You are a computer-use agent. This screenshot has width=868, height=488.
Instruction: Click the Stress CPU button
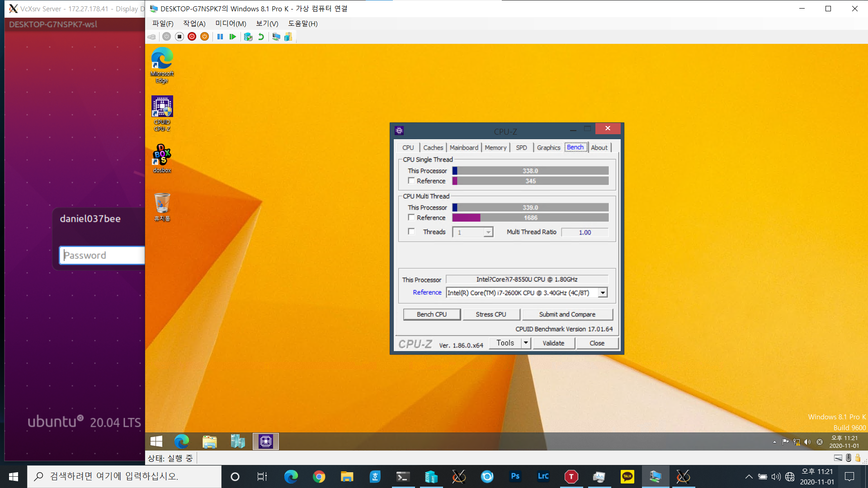coord(491,314)
